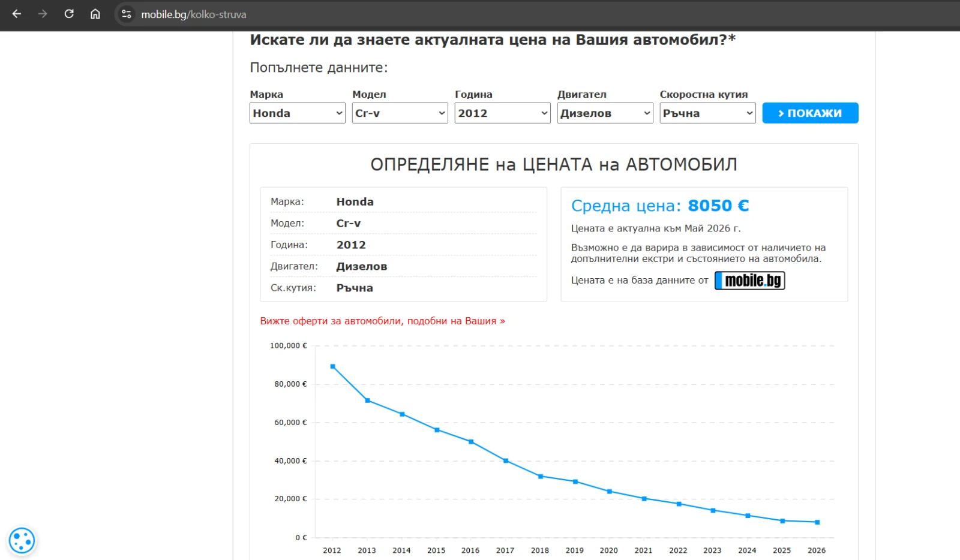Select the 2021 data point on chart
The width and height of the screenshot is (960, 560).
[644, 499]
